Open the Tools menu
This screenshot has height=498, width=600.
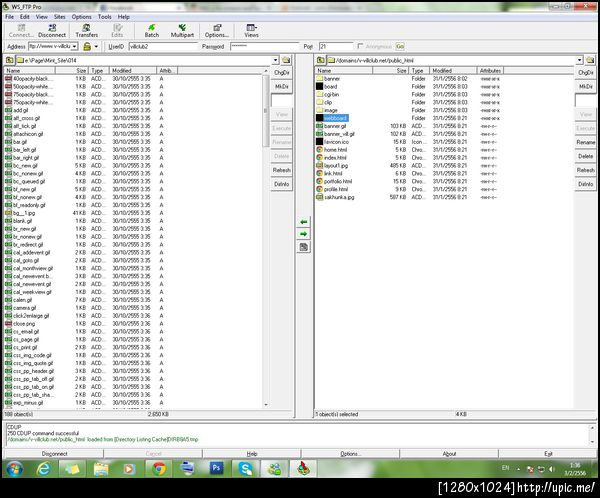pyautogui.click(x=104, y=17)
